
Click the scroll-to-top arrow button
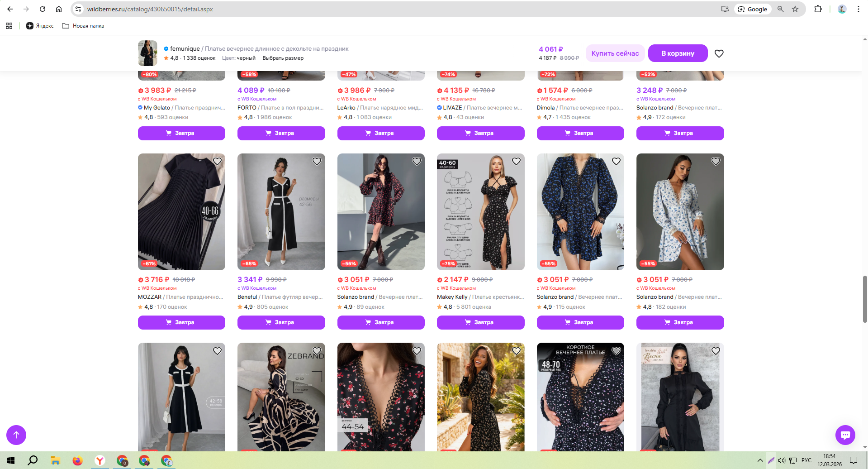click(x=16, y=435)
